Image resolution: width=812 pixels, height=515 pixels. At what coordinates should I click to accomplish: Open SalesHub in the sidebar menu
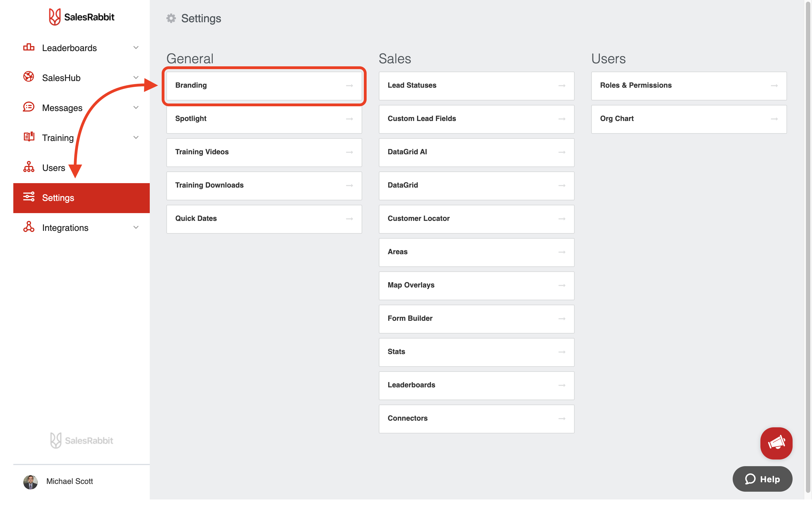[81, 78]
